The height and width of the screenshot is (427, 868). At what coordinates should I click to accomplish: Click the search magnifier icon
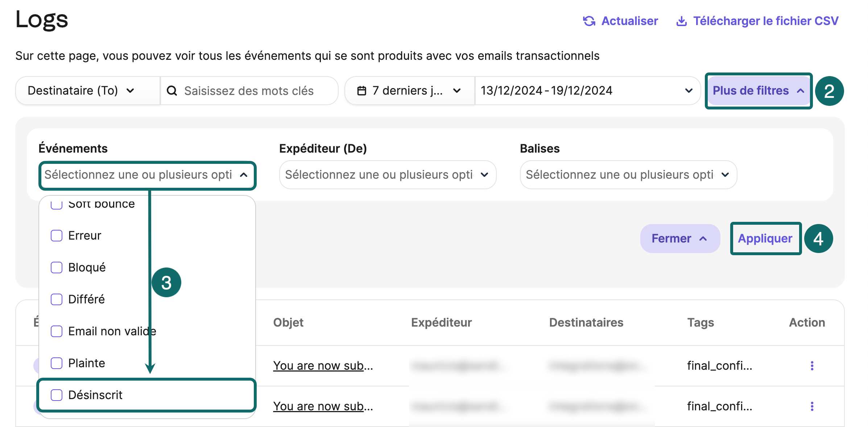click(x=172, y=91)
